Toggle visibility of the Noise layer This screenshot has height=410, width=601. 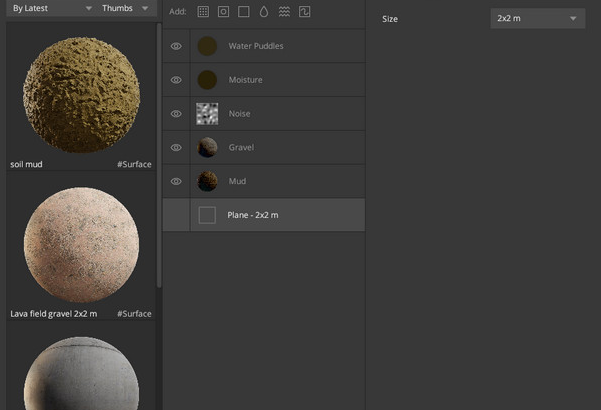176,113
